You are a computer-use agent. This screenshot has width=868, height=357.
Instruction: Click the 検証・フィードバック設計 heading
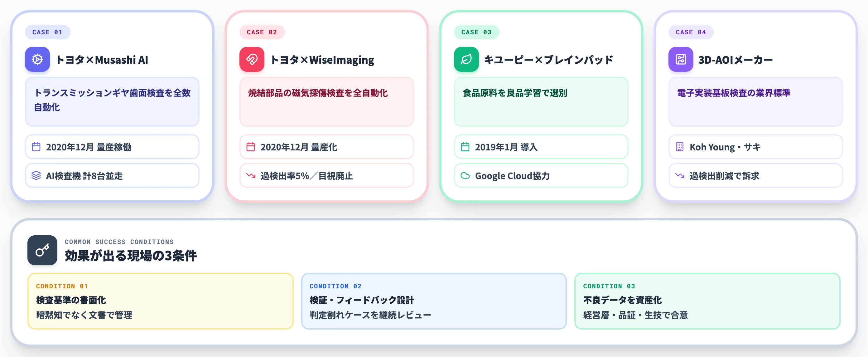point(362,300)
